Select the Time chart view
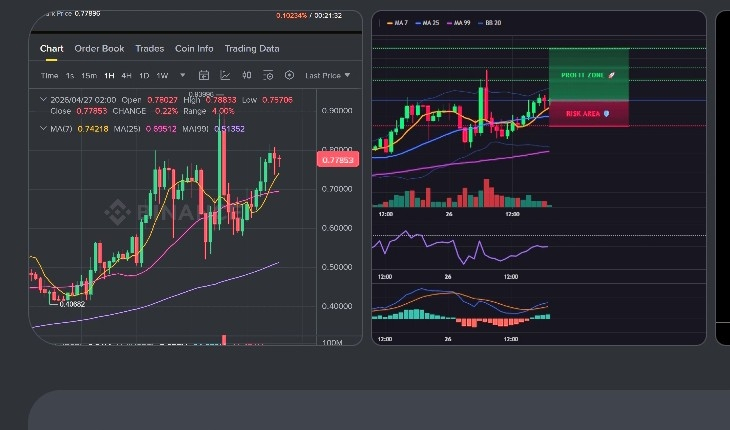Image resolution: width=730 pixels, height=430 pixels. pos(49,75)
